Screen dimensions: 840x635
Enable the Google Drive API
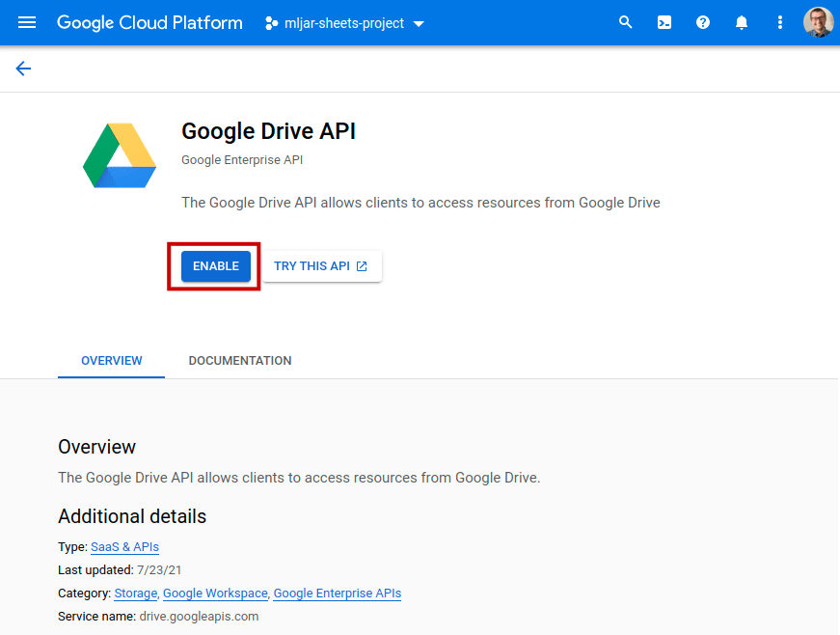pos(214,265)
